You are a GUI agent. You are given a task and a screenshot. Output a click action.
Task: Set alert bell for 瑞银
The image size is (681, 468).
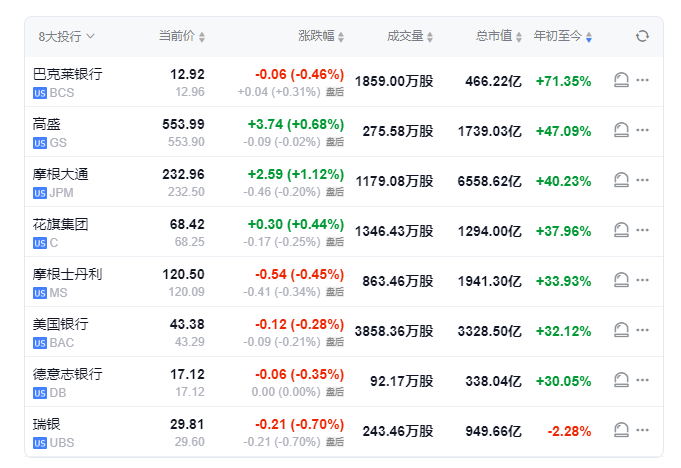click(621, 430)
